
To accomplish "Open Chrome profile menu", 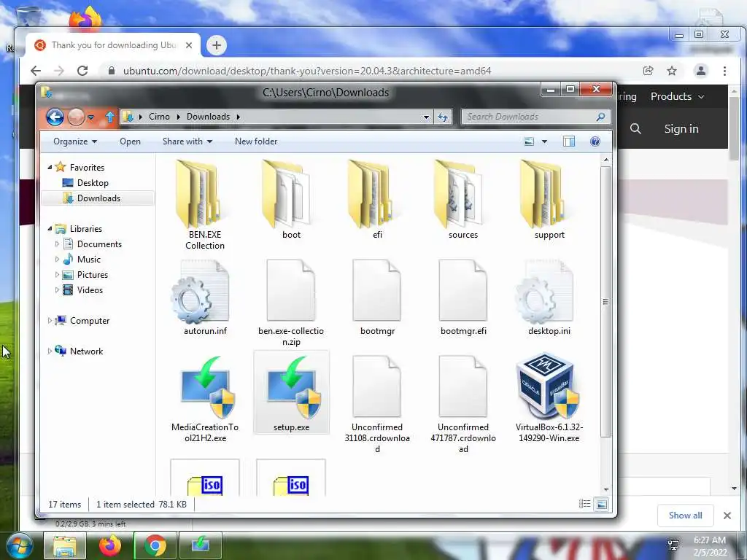I will point(701,71).
